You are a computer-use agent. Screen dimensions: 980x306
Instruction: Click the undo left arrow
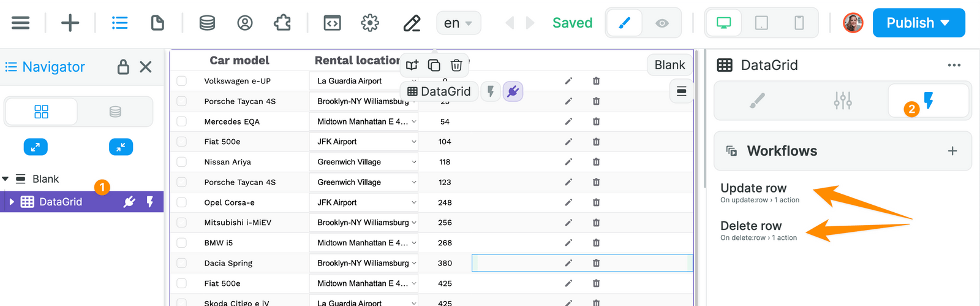[510, 23]
